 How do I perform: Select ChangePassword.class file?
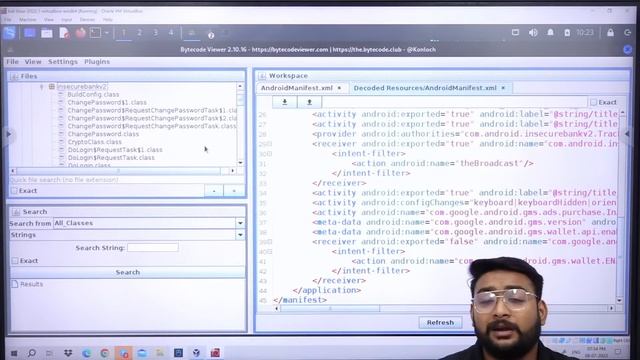(x=103, y=134)
